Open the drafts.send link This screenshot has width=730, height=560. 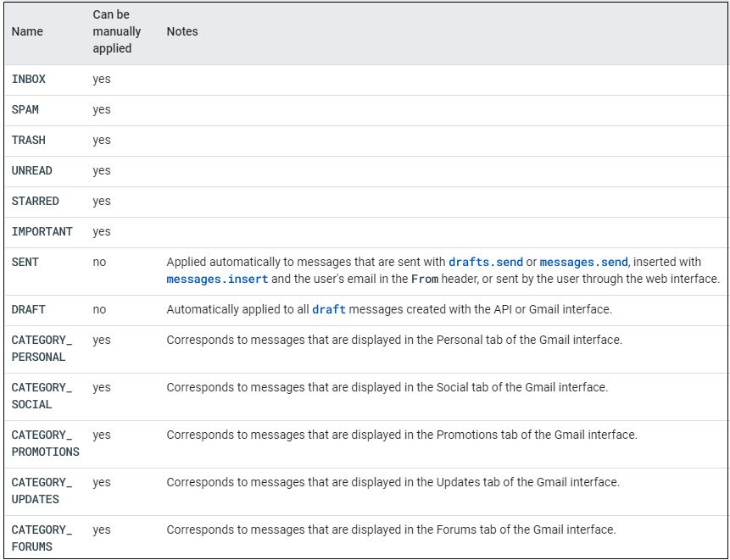pos(485,262)
